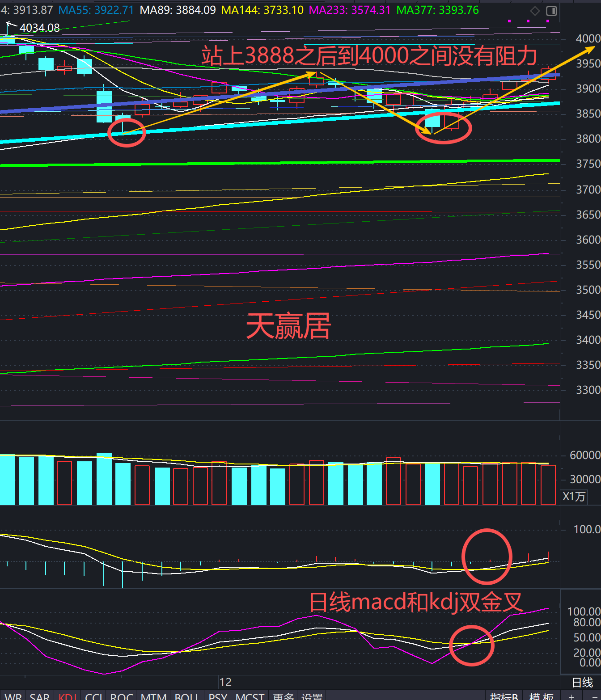The height and width of the screenshot is (700, 601).
Task: Open the MCST indicator tab
Action: click(x=250, y=696)
